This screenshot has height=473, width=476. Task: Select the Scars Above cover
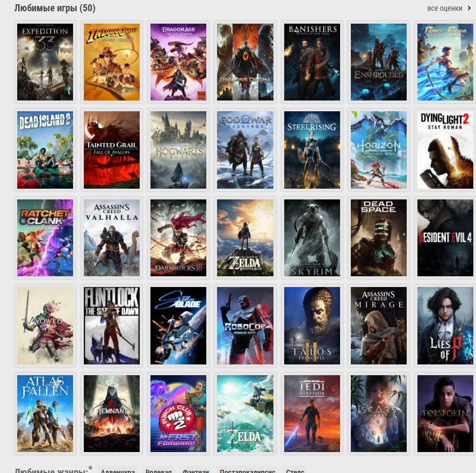point(379,413)
